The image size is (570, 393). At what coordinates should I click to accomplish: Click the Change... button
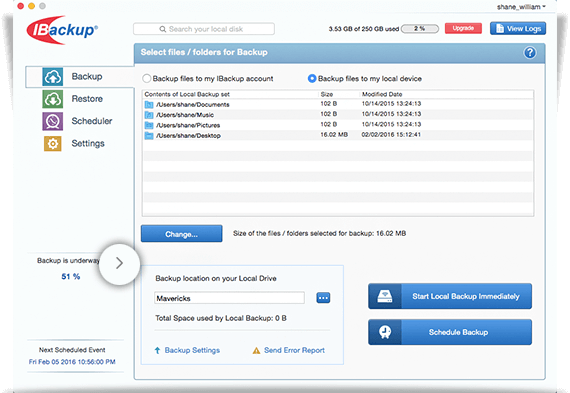pos(182,234)
